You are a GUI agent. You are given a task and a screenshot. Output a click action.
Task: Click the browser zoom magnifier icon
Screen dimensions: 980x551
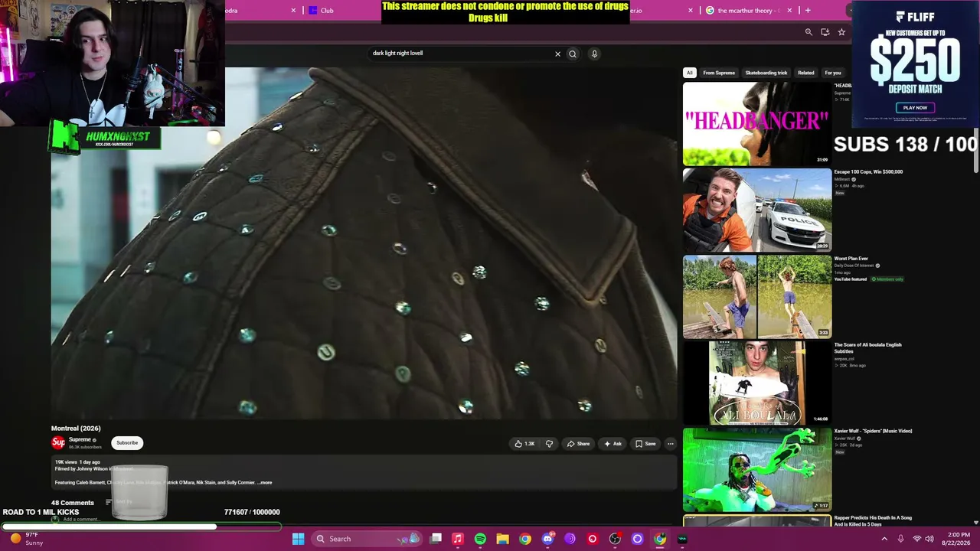808,32
